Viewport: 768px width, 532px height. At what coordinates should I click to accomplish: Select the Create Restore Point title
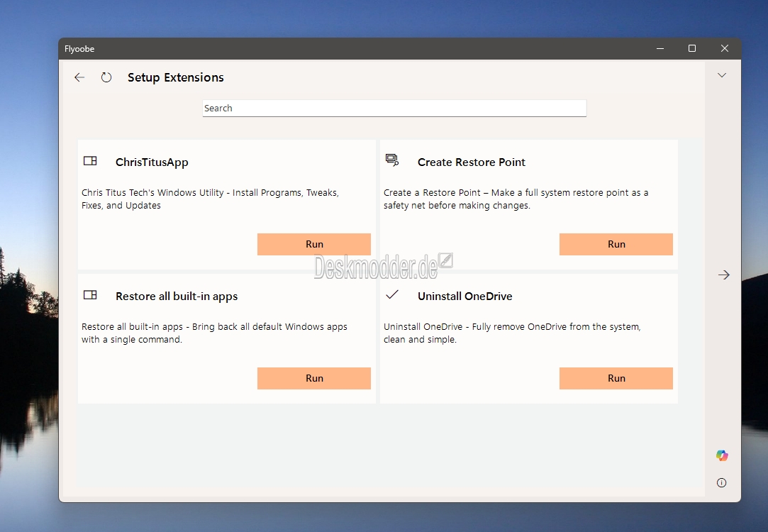[x=471, y=162]
